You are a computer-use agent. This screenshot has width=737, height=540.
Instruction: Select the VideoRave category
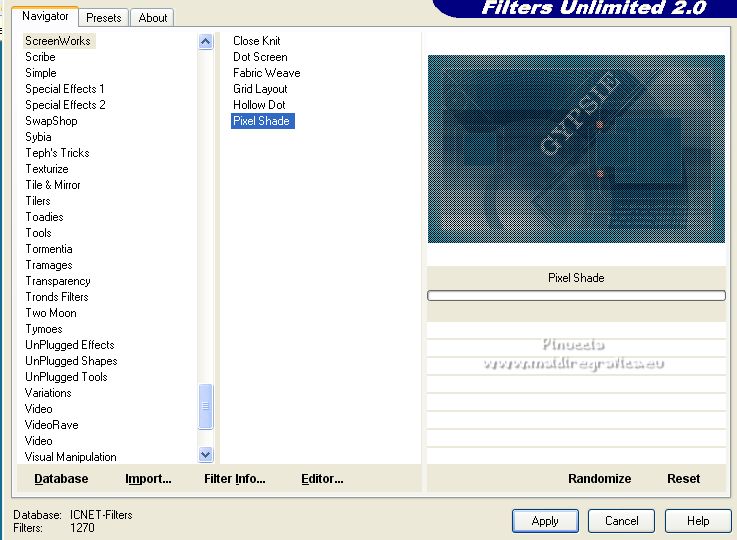point(52,424)
